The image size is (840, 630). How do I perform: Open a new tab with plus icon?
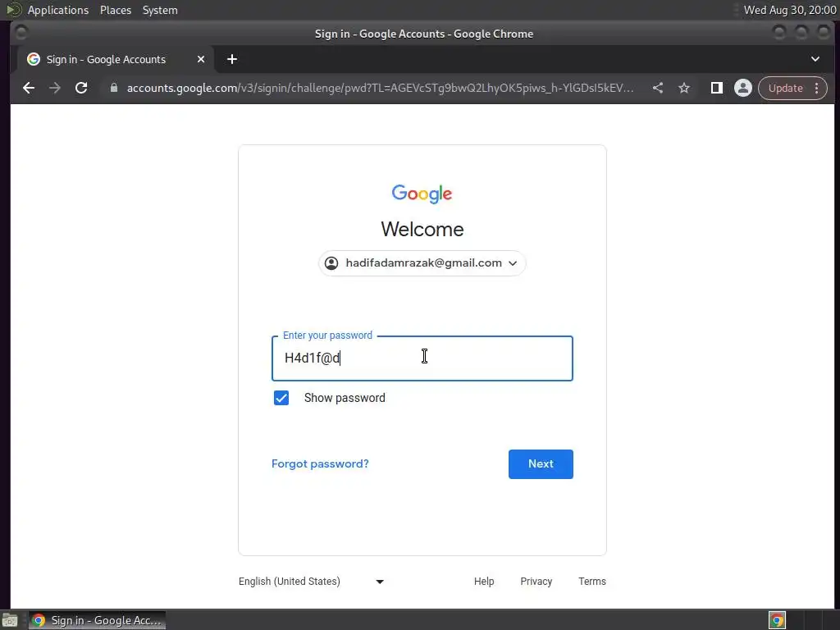232,59
